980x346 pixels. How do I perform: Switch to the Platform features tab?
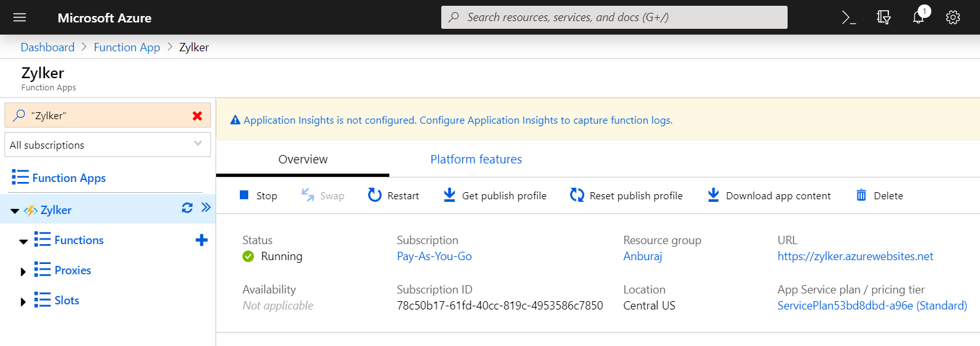coord(476,159)
